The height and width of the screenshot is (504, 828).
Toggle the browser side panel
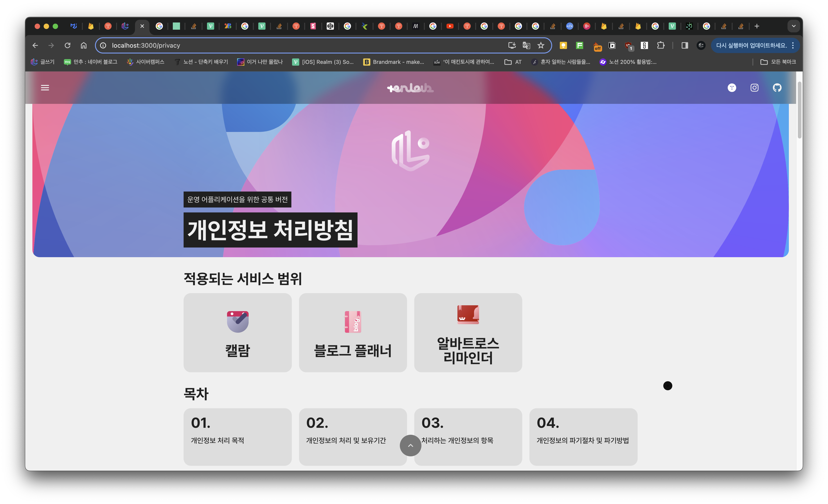click(684, 45)
